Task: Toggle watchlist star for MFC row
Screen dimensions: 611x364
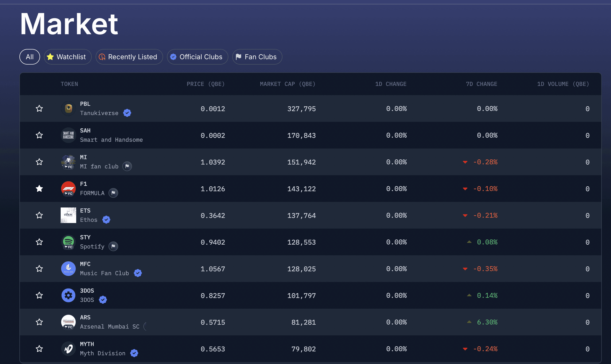Action: pos(39,269)
